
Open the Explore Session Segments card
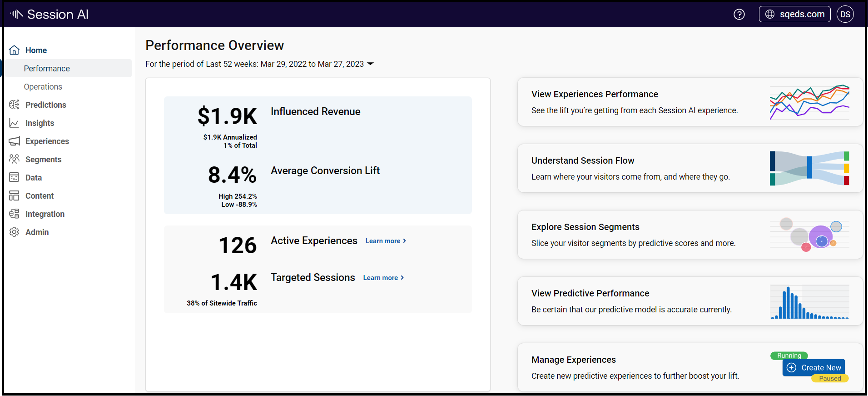click(690, 235)
